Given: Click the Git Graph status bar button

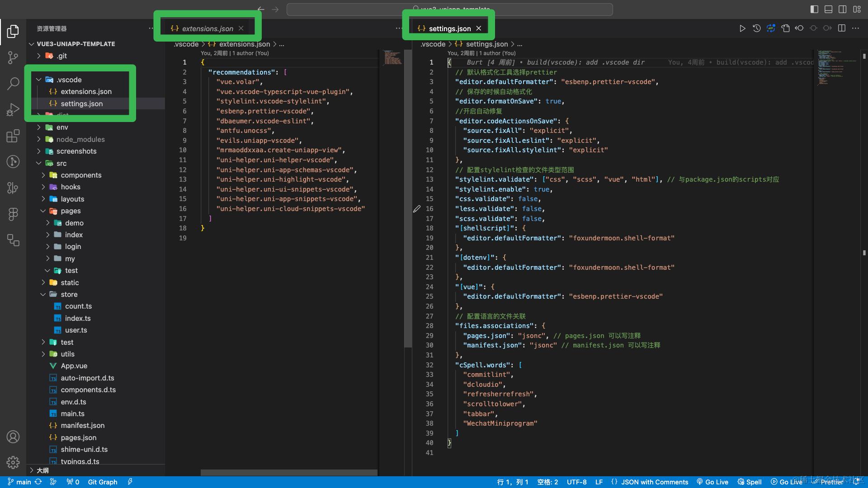Looking at the screenshot, I should [x=103, y=482].
